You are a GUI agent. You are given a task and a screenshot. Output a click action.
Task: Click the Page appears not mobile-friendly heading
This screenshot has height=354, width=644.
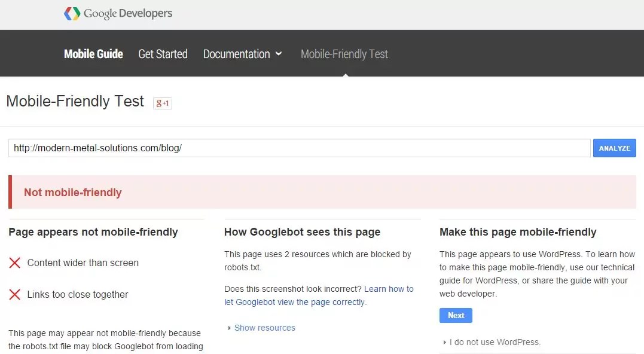click(x=93, y=232)
